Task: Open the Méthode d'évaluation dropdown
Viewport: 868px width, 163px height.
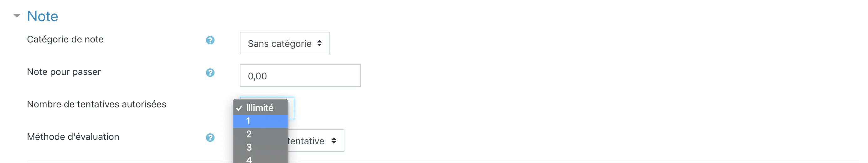Action: point(315,141)
